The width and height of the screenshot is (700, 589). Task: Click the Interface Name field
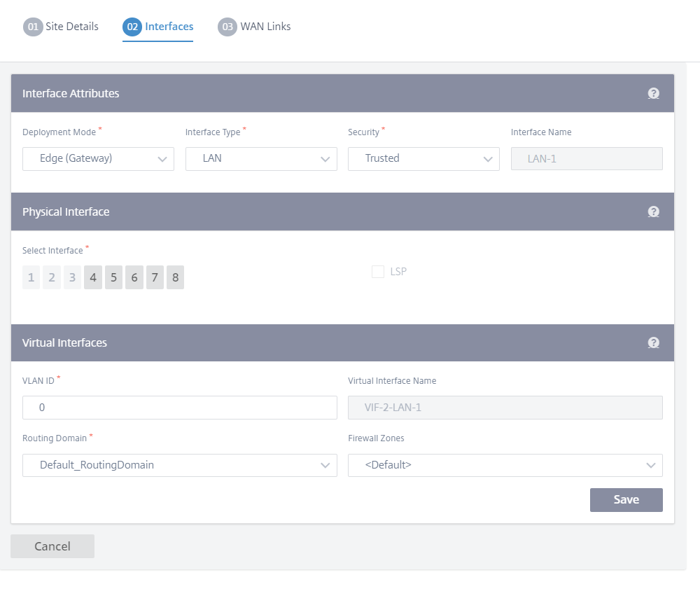[587, 159]
